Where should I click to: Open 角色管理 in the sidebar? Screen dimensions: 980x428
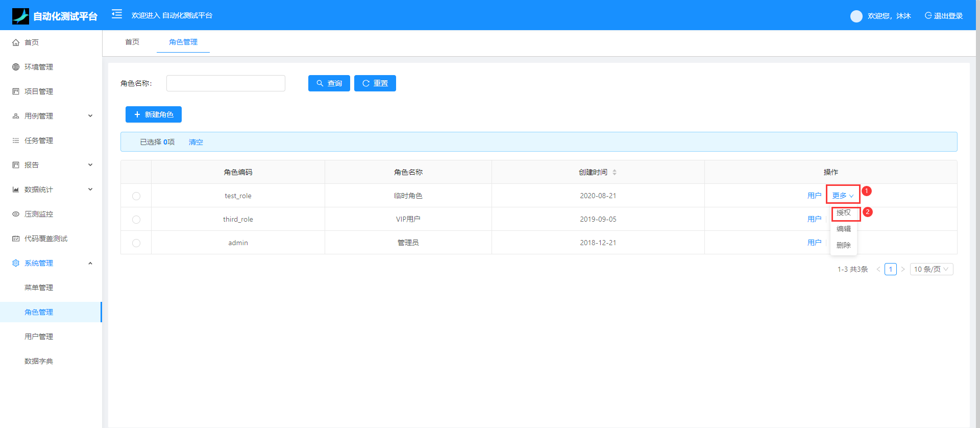pyautogui.click(x=51, y=312)
